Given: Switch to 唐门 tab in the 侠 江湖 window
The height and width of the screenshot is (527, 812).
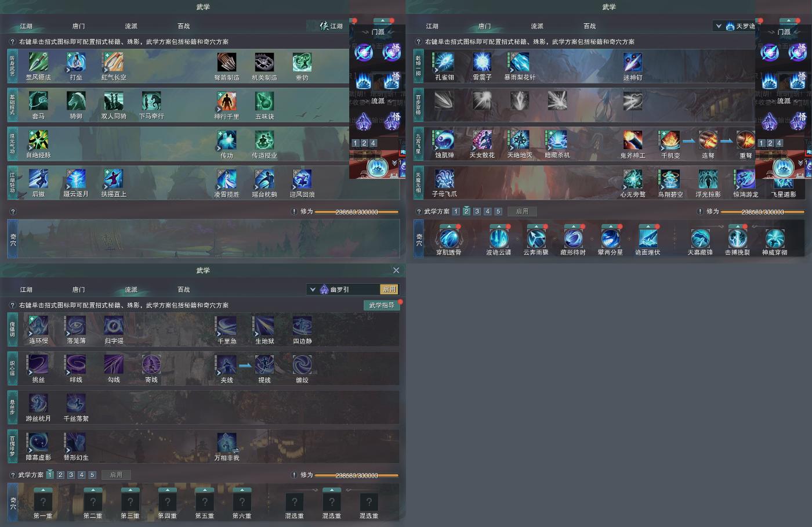Looking at the screenshot, I should [79, 26].
